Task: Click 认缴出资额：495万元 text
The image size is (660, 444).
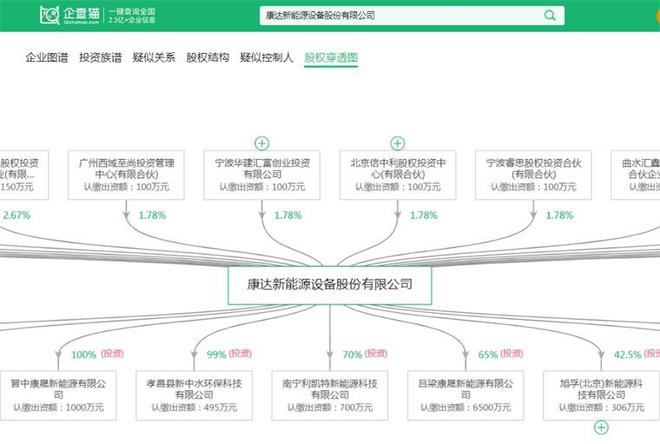Action: [x=194, y=407]
